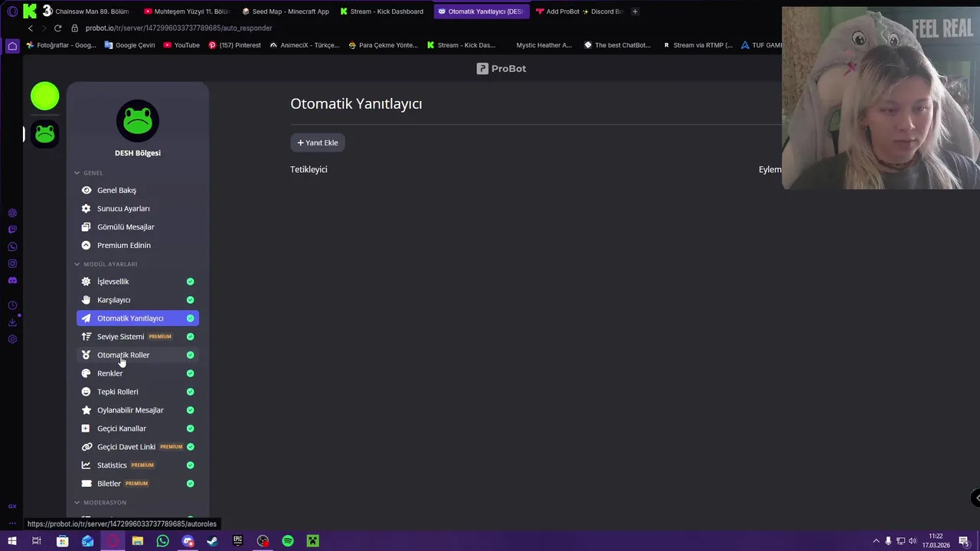Open the green circle profile avatar
The height and width of the screenshot is (551, 980).
(x=45, y=96)
